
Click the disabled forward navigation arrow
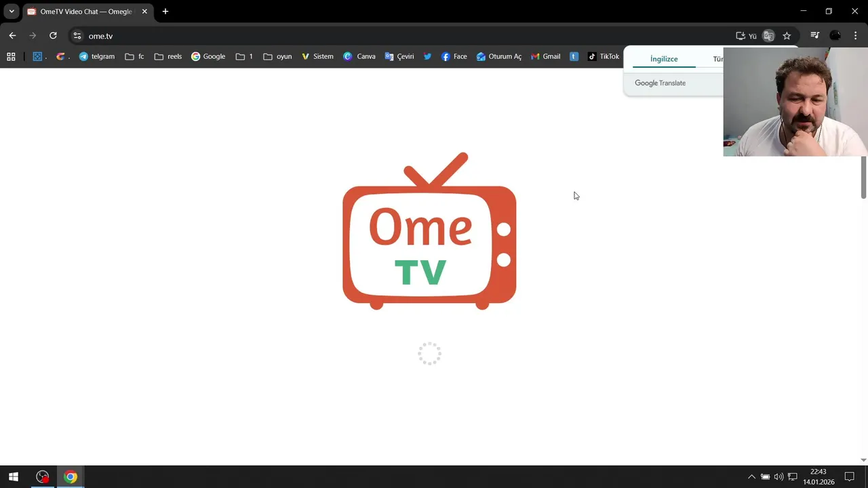pyautogui.click(x=33, y=36)
